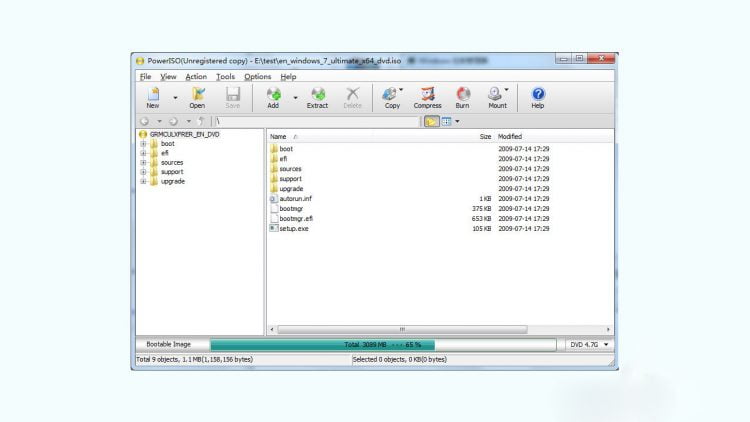This screenshot has width=750, height=422.
Task: Click the Save toolbar icon
Action: 233,98
